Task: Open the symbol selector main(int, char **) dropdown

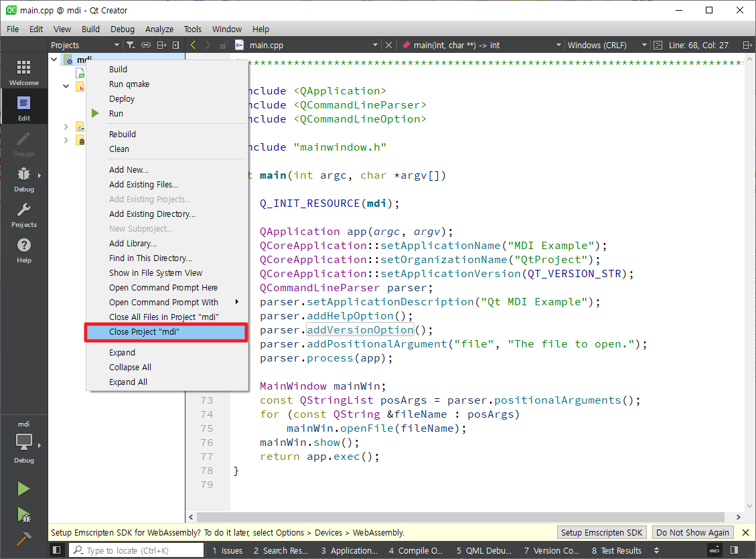Action: 481,45
